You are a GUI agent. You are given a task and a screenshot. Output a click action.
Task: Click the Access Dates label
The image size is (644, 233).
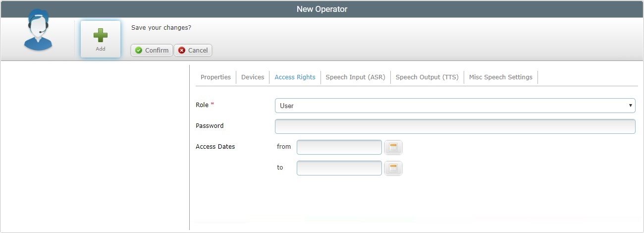tap(215, 147)
